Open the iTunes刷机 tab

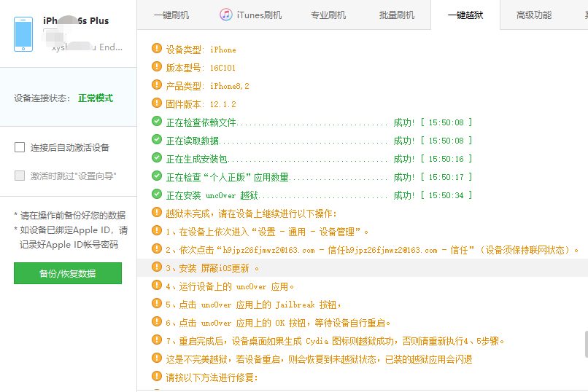point(250,15)
